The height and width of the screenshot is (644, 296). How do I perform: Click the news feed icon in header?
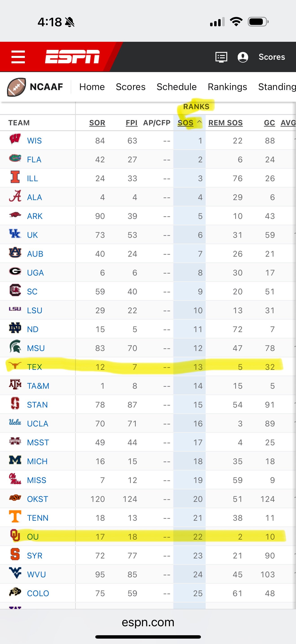(x=221, y=57)
